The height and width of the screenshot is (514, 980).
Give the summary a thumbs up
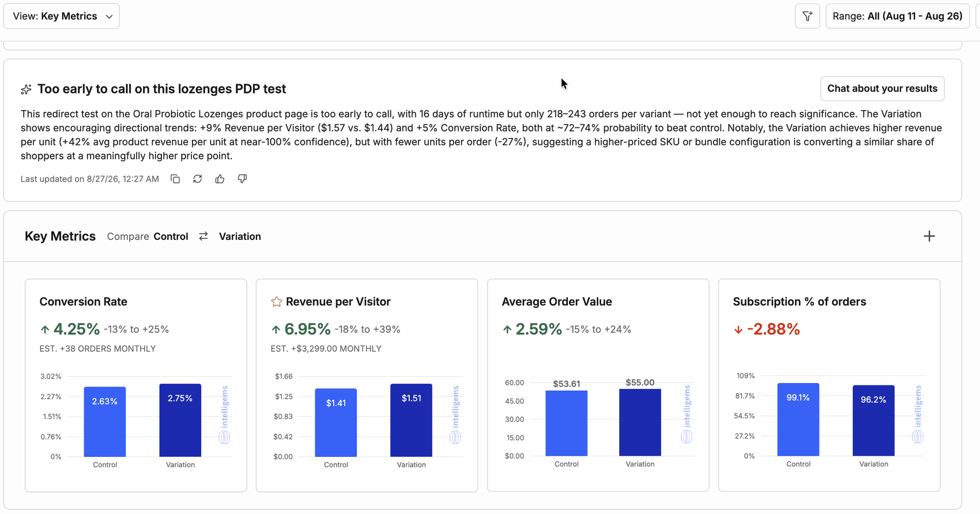pos(220,179)
